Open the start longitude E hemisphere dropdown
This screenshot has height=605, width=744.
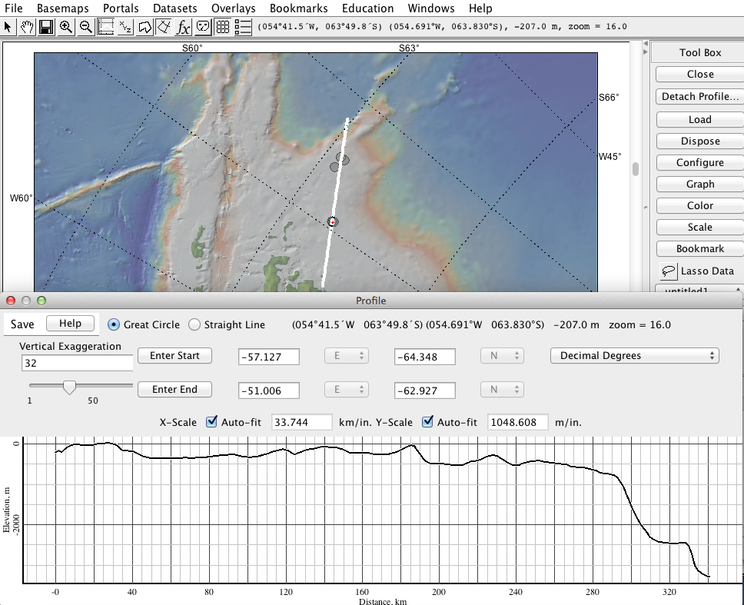[x=348, y=356]
